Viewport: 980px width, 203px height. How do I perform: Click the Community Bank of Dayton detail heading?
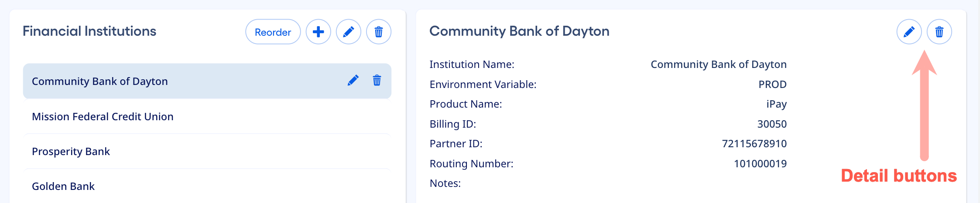coord(519,31)
